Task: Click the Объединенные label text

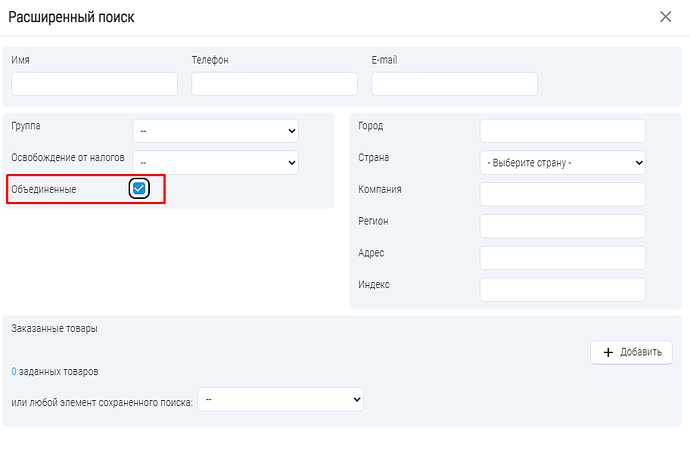Action: click(43, 189)
